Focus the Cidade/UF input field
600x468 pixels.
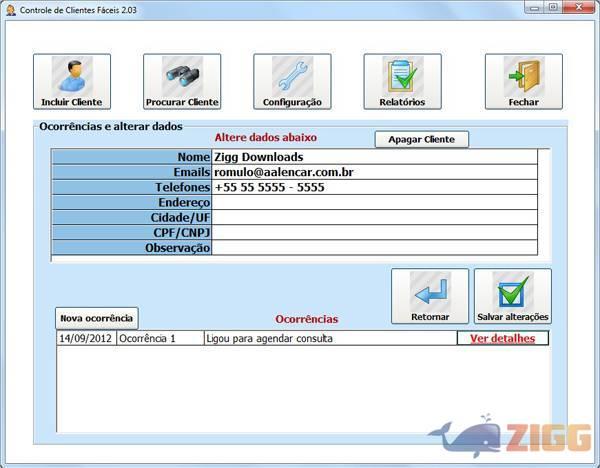(x=373, y=217)
